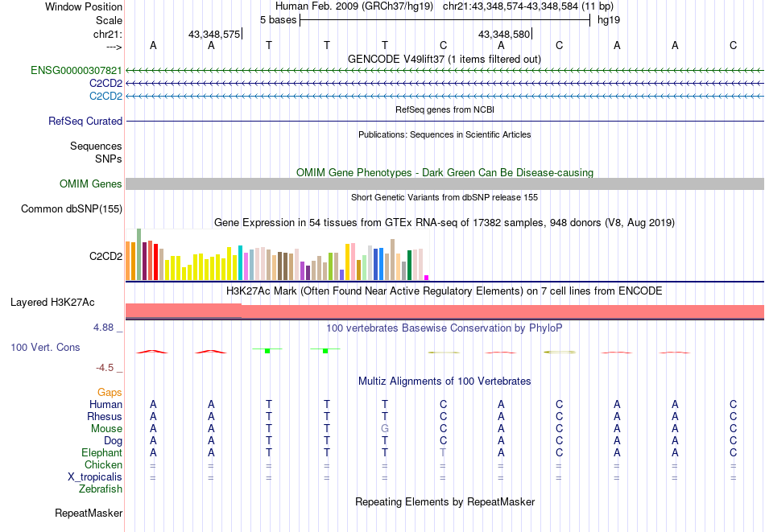This screenshot has height=532, width=765.
Task: Select the light blue C2CD2 transcript label
Action: 105,96
